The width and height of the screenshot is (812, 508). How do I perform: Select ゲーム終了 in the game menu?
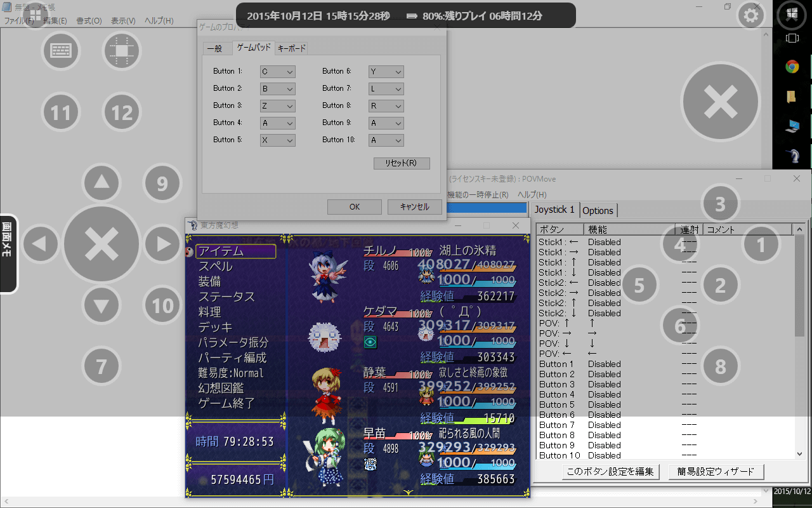pyautogui.click(x=226, y=404)
